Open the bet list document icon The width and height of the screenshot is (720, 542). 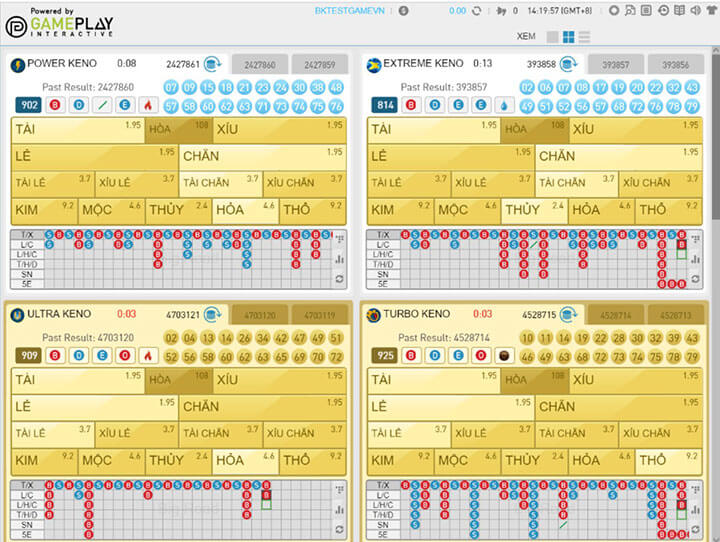pos(646,10)
